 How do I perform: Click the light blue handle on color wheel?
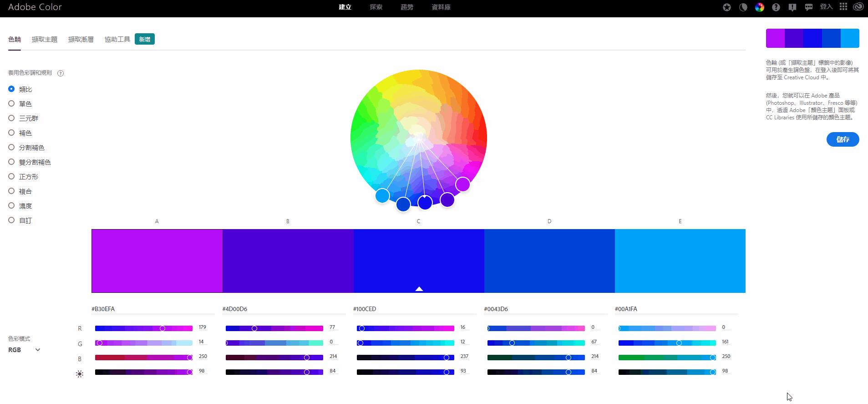tap(382, 196)
